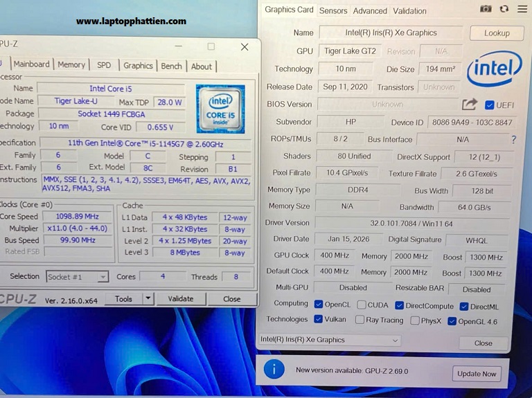Click the Package value Socket 1449 FCBGA
This screenshot has width=532, height=398.
(x=112, y=114)
